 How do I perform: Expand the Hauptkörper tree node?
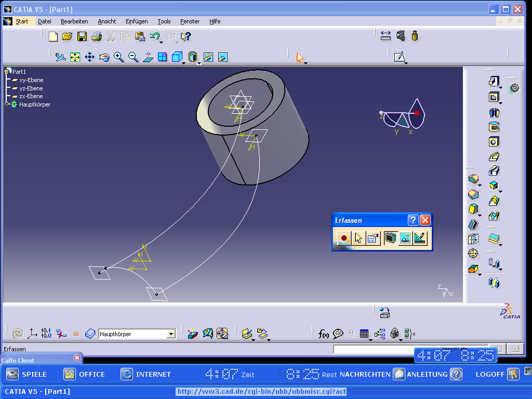tap(7, 104)
